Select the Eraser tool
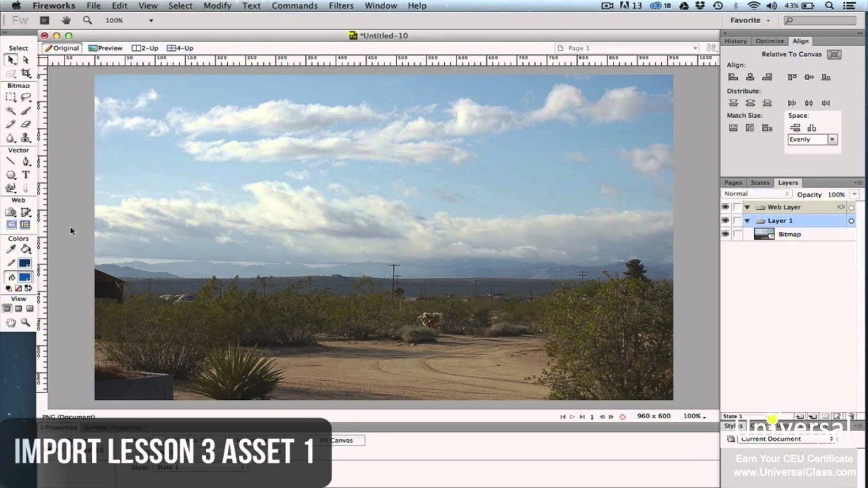Image resolution: width=868 pixels, height=488 pixels. pos(26,124)
